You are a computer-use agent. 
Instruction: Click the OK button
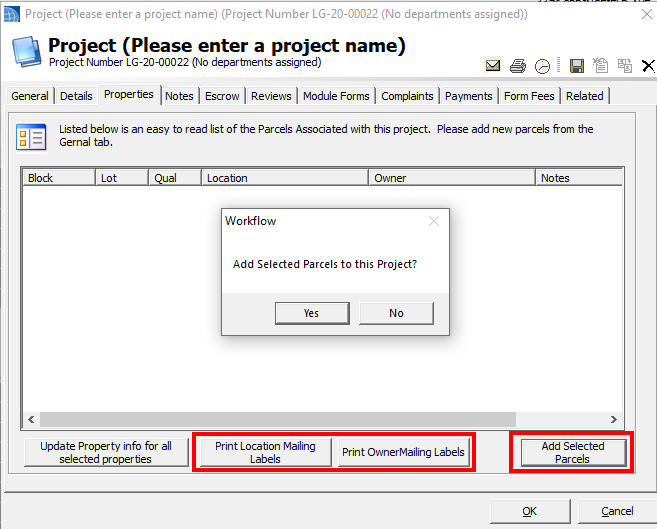tap(530, 511)
